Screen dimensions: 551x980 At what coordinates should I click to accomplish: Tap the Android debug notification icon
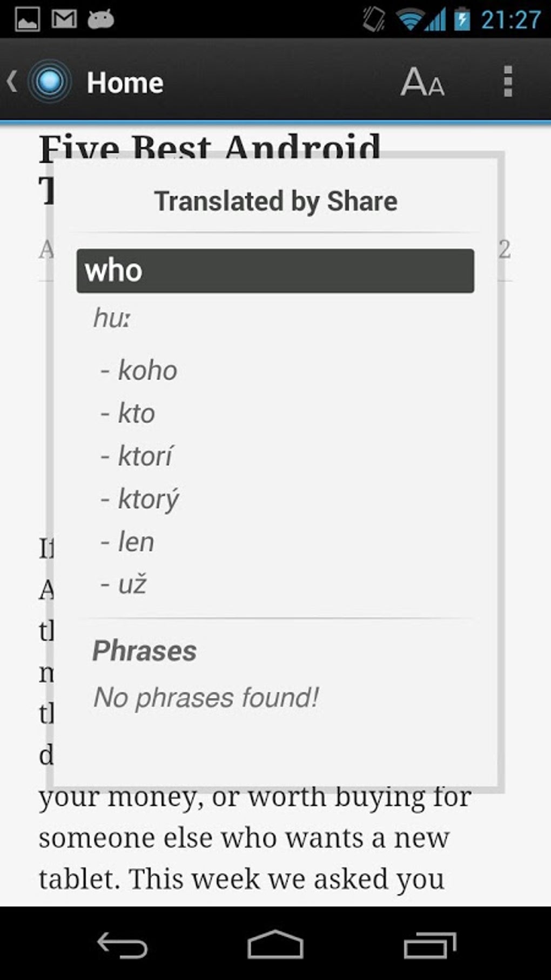click(100, 19)
